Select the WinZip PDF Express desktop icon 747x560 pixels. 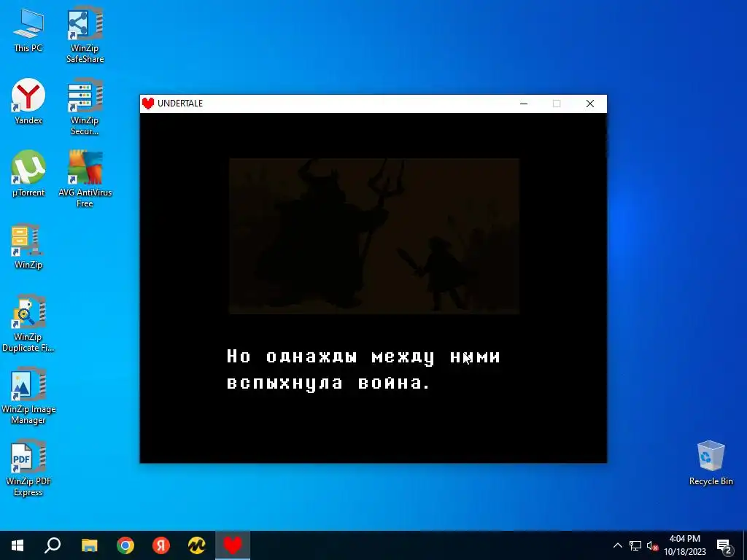pyautogui.click(x=28, y=468)
